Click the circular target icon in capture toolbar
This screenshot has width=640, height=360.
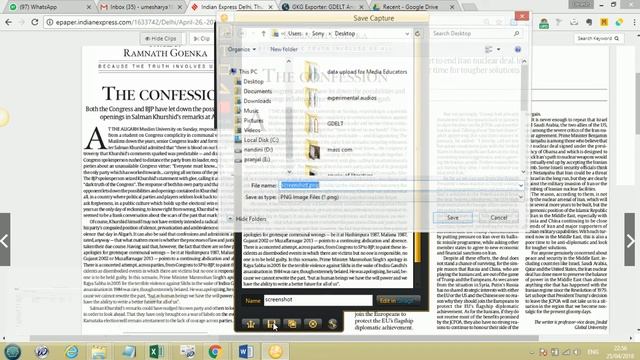(x=313, y=324)
